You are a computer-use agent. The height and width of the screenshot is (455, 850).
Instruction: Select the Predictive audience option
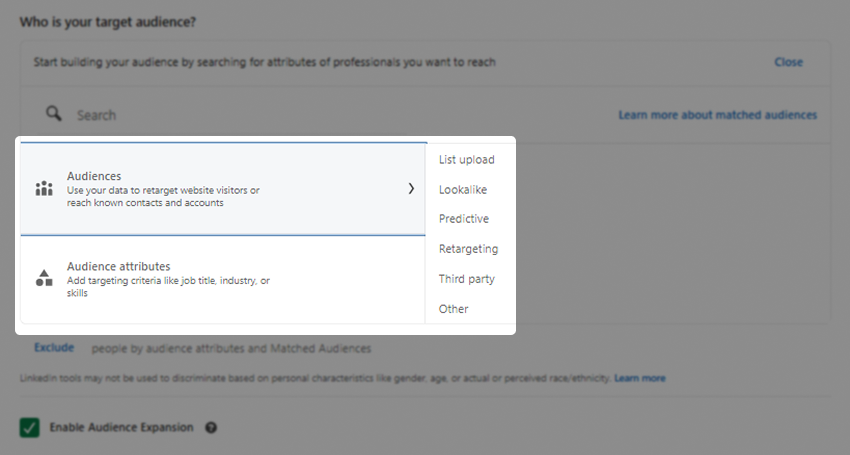tap(464, 219)
